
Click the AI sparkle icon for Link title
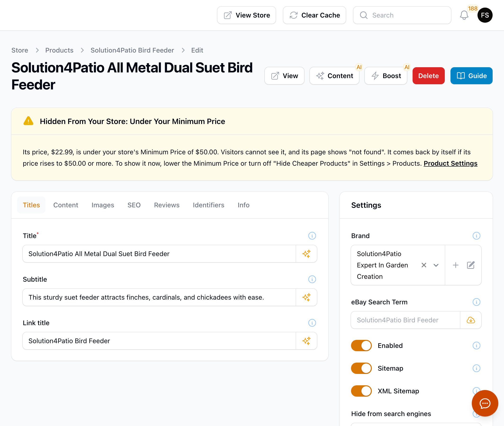(306, 341)
